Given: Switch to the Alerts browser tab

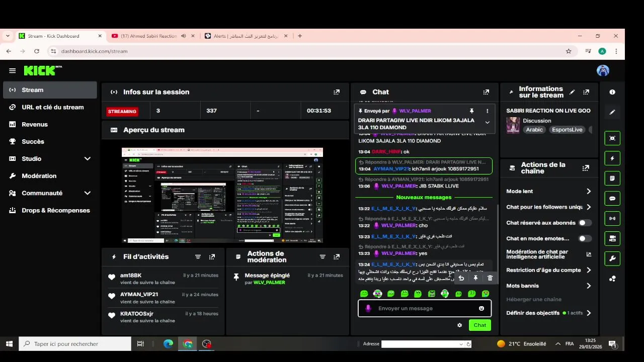Looking at the screenshot, I should point(245,36).
